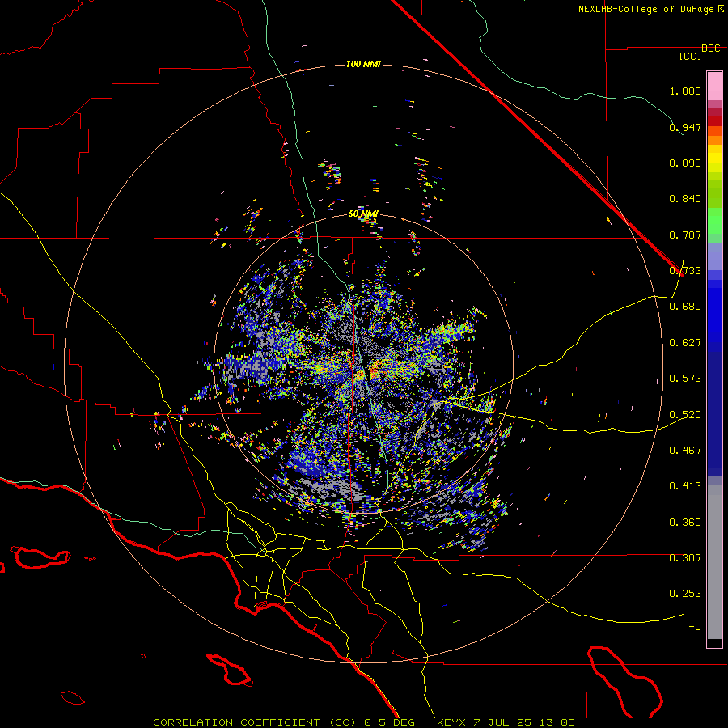Click the TH threshold label on the scale
The height and width of the screenshot is (728, 728).
(695, 630)
